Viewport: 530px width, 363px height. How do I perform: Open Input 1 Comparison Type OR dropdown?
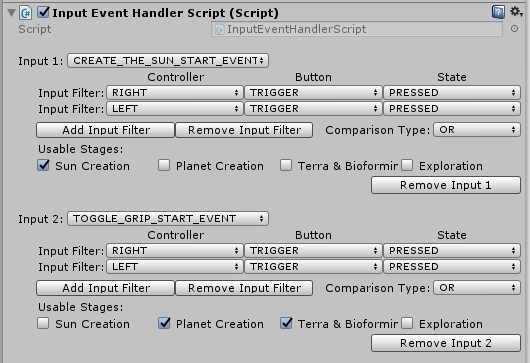click(x=477, y=130)
